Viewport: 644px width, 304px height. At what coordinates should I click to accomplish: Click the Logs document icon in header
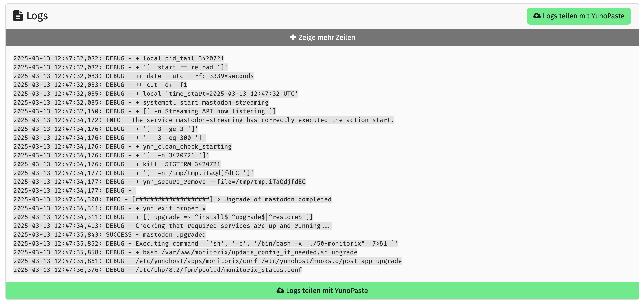[18, 16]
